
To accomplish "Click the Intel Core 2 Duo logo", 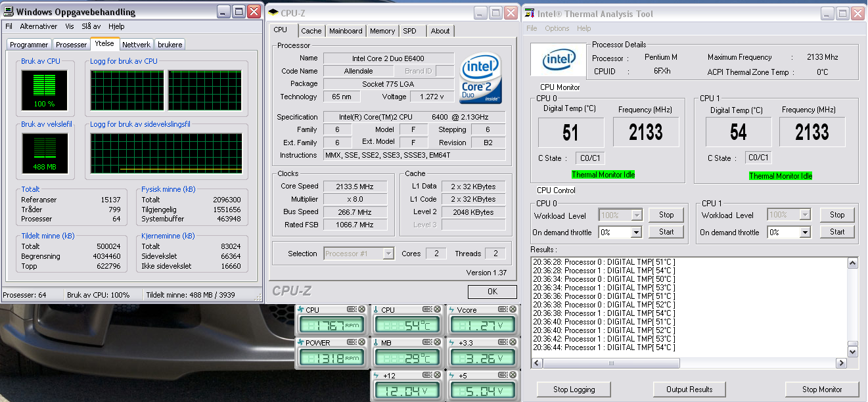I will (482, 78).
